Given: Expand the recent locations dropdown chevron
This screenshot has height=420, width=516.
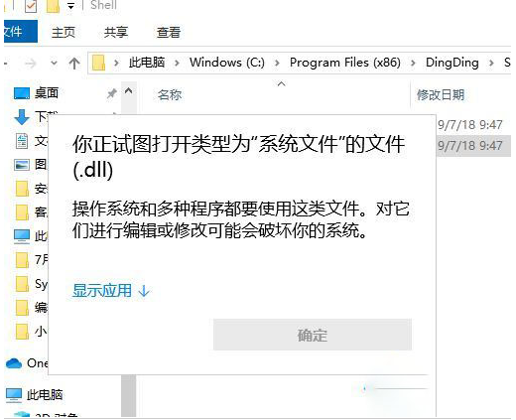Looking at the screenshot, I should click(x=54, y=63).
